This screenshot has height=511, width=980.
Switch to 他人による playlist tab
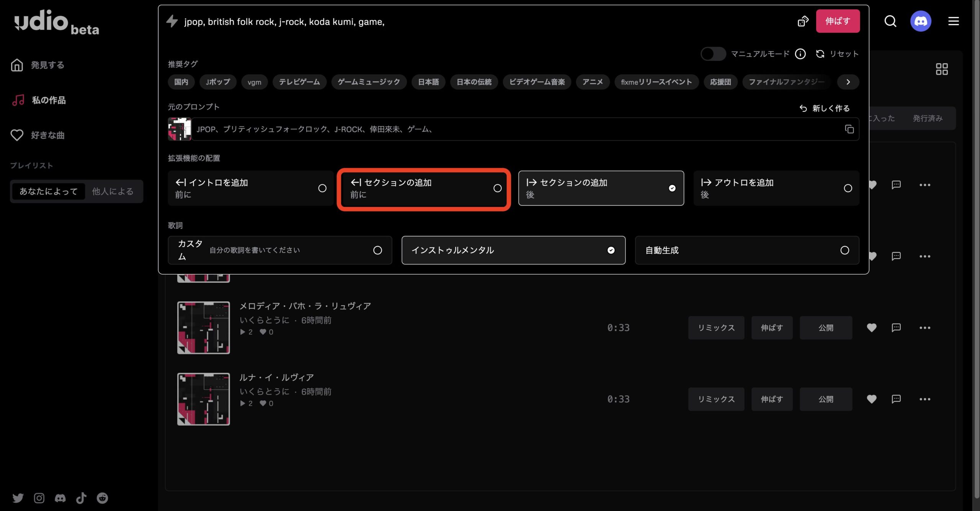[x=113, y=191]
